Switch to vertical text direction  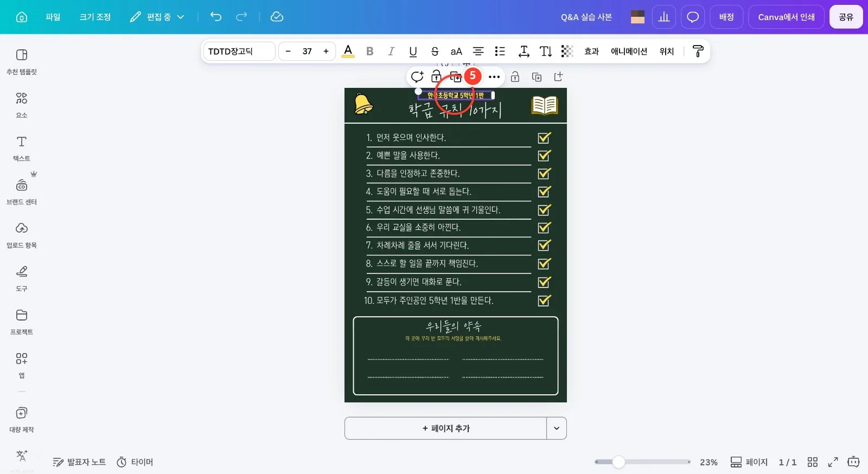click(546, 51)
